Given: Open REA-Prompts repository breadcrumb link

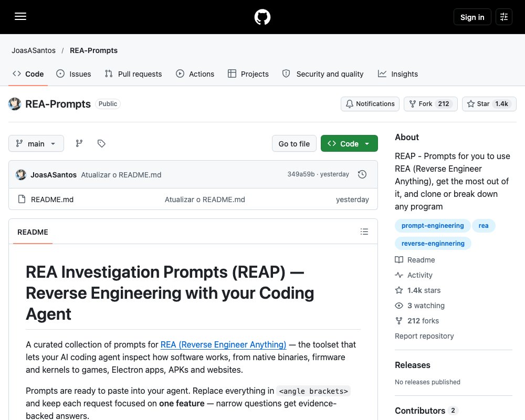Looking at the screenshot, I should [x=94, y=50].
